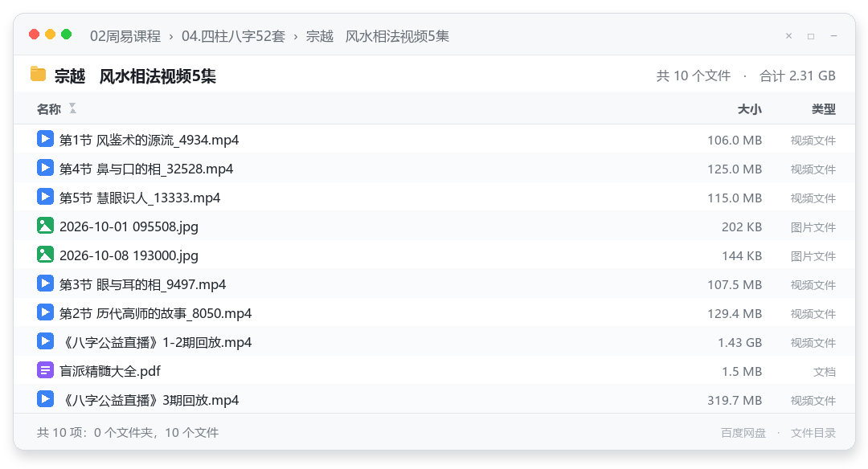
Task: Select 盲派精髓大全.pdf file name
Action: point(110,371)
